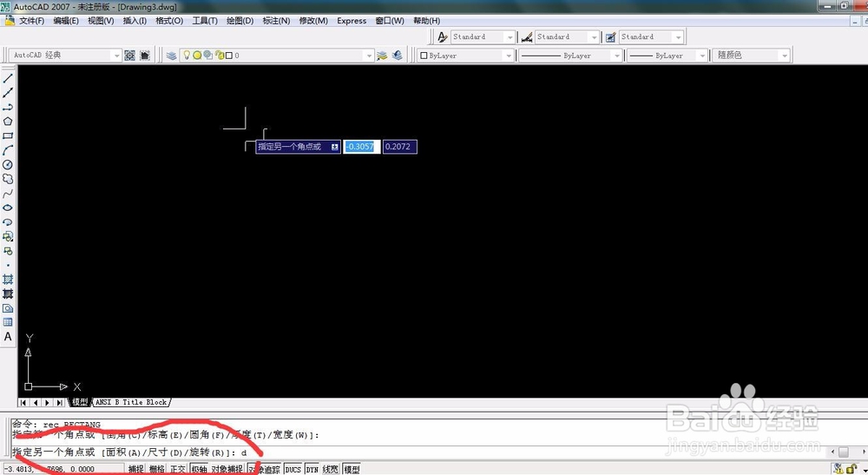Image resolution: width=868 pixels, height=475 pixels.
Task: Open the 视图(V) menu
Action: pyautogui.click(x=101, y=21)
